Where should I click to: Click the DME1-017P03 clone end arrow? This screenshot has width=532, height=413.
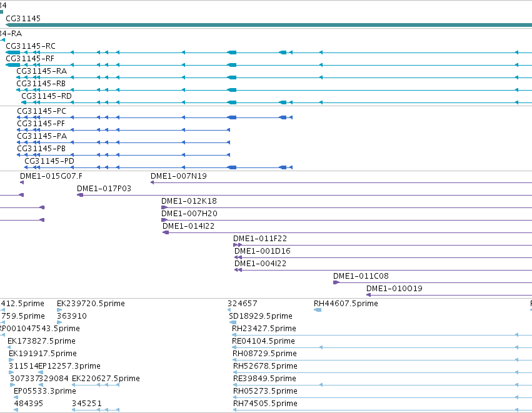(80, 195)
